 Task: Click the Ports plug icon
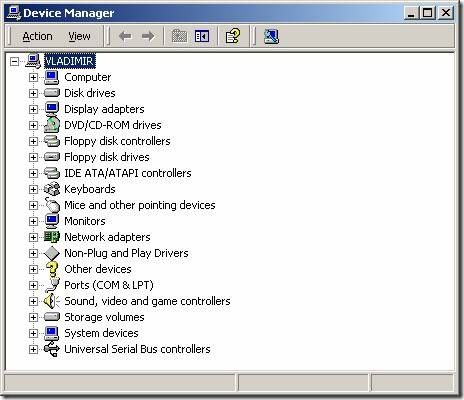click(52, 285)
